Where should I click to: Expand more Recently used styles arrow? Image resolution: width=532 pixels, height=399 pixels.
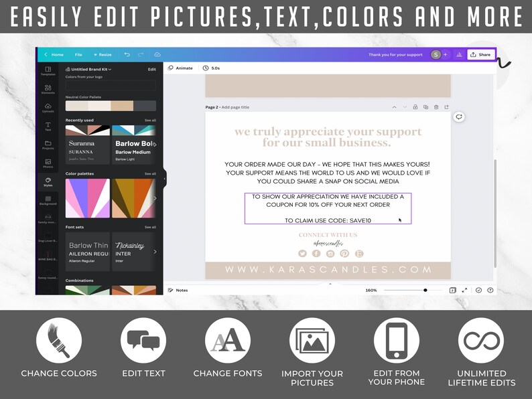(x=155, y=145)
